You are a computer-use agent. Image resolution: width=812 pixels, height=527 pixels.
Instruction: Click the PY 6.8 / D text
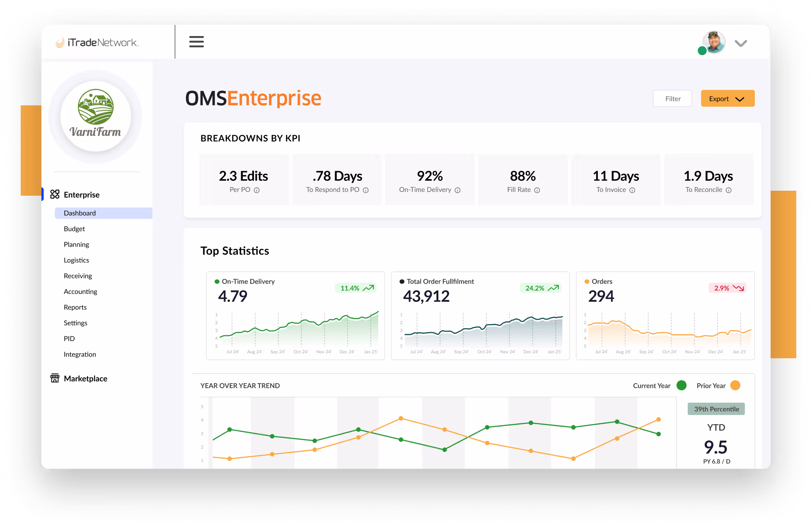click(717, 461)
